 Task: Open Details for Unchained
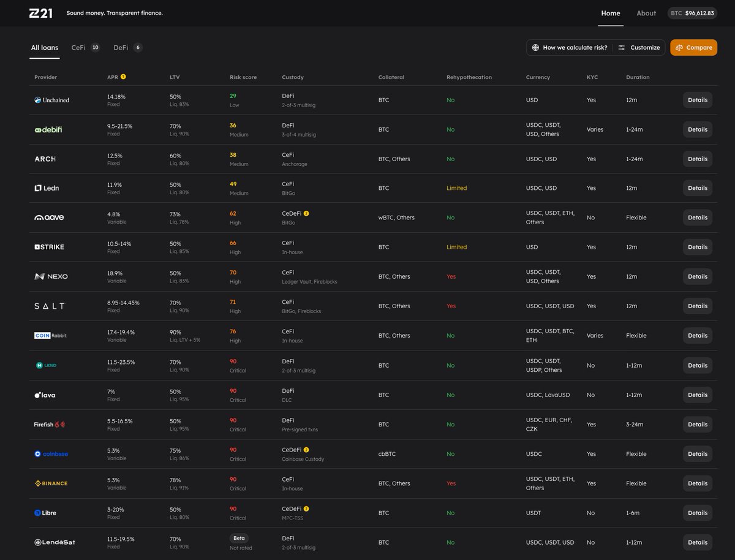click(x=698, y=100)
